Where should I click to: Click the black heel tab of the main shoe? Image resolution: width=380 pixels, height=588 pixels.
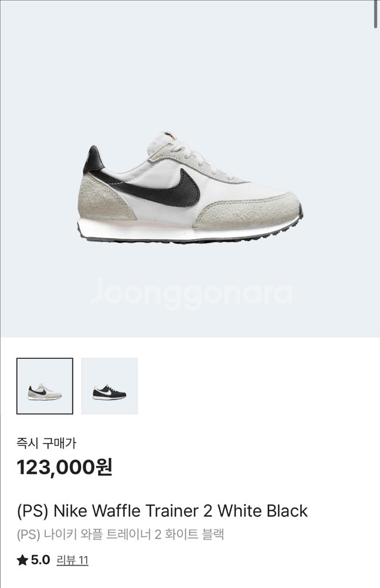[x=93, y=160]
